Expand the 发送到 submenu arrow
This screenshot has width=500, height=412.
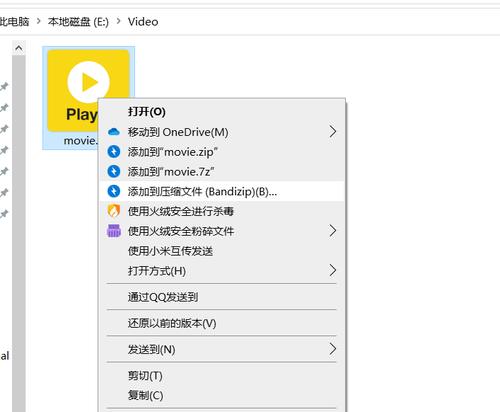[x=332, y=349]
